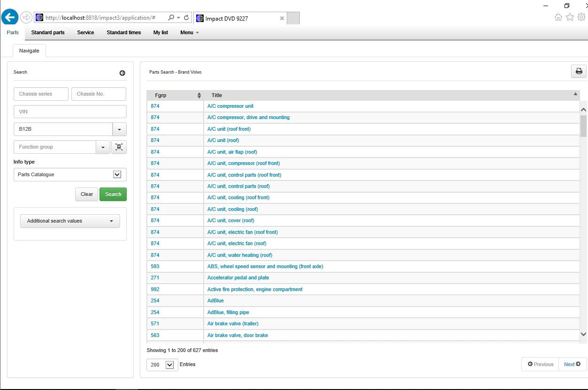
Task: Select the Parts menu item
Action: pos(13,33)
